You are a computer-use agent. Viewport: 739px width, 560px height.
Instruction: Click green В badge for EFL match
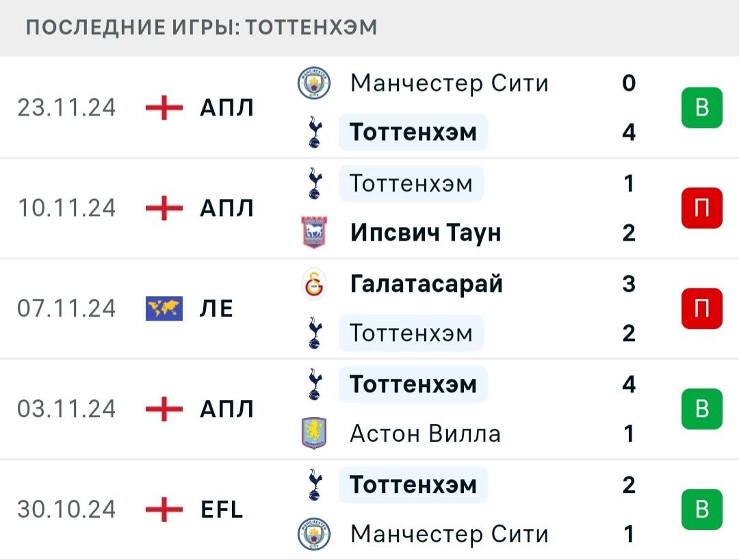(702, 509)
